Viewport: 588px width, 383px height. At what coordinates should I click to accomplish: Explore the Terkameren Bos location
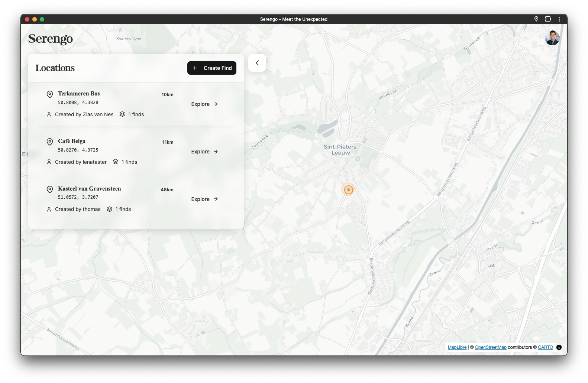click(x=204, y=104)
